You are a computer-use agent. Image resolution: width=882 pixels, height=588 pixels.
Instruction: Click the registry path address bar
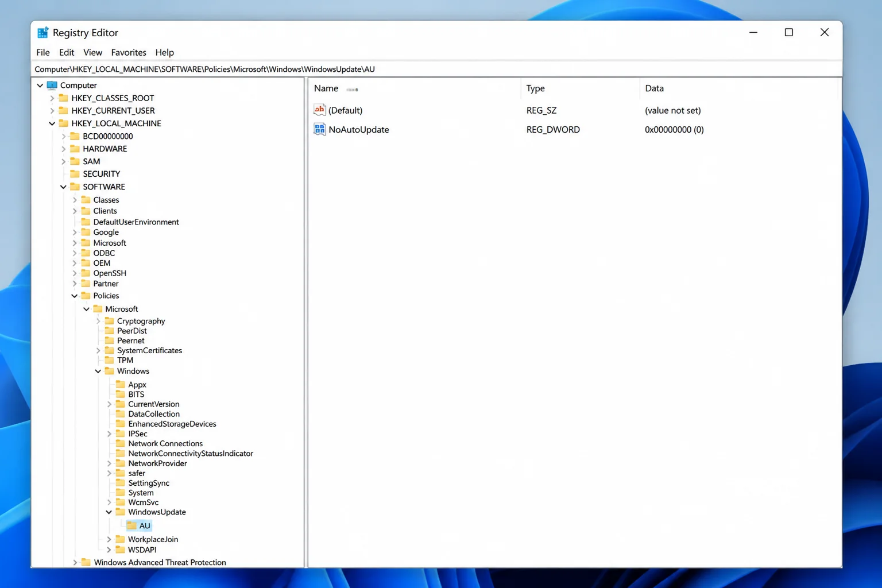point(436,69)
